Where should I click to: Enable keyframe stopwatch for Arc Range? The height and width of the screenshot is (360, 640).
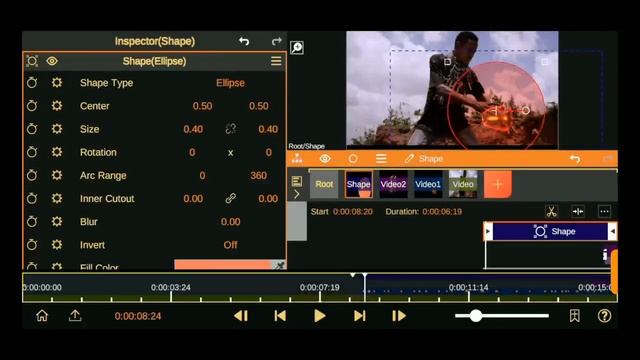[32, 176]
